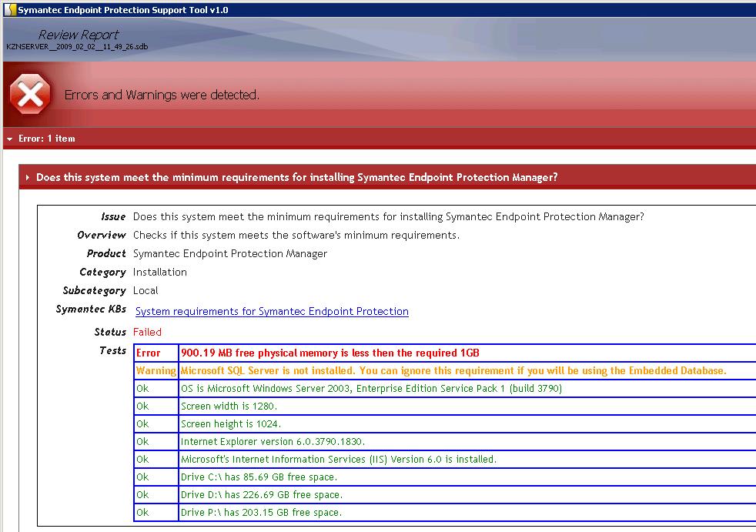Expand the minimum requirements question header arrow
This screenshot has height=532, width=756.
(28, 178)
